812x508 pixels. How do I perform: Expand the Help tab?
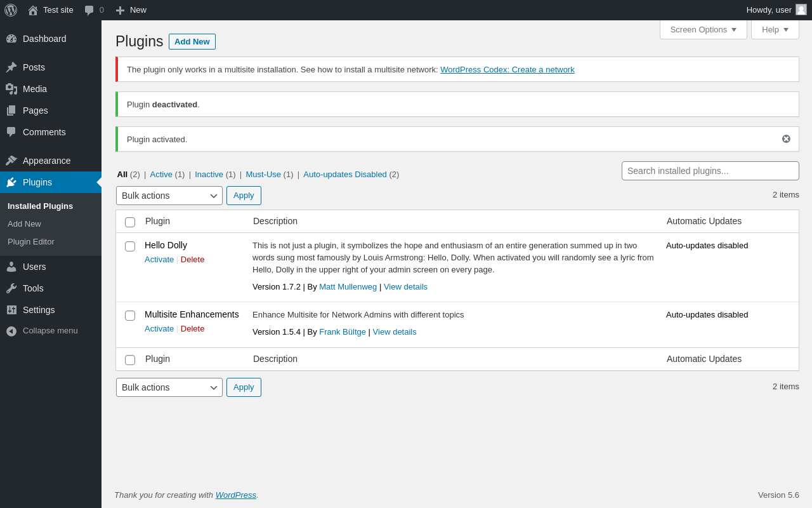(x=775, y=29)
